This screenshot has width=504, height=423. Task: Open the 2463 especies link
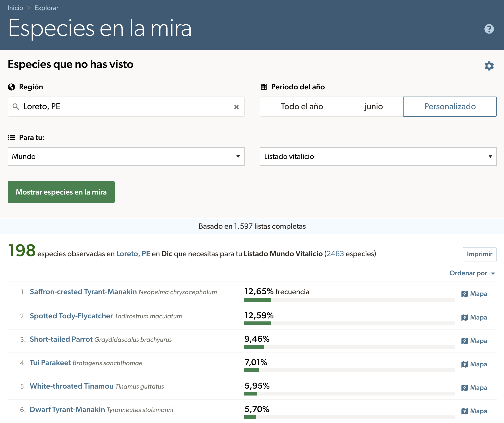pos(335,254)
